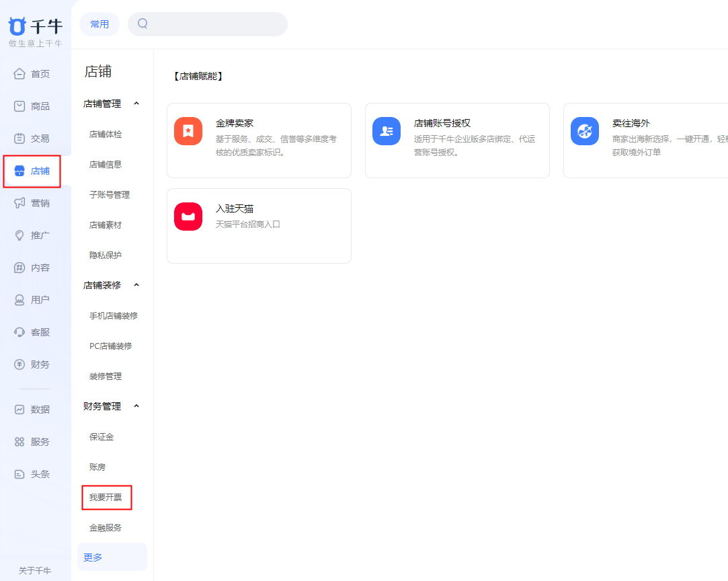Click 天猫平台招商入口 description text

coord(248,225)
